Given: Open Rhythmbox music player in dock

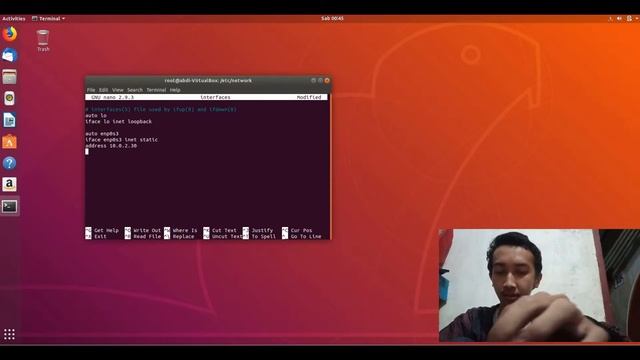Looking at the screenshot, I should coord(9,98).
